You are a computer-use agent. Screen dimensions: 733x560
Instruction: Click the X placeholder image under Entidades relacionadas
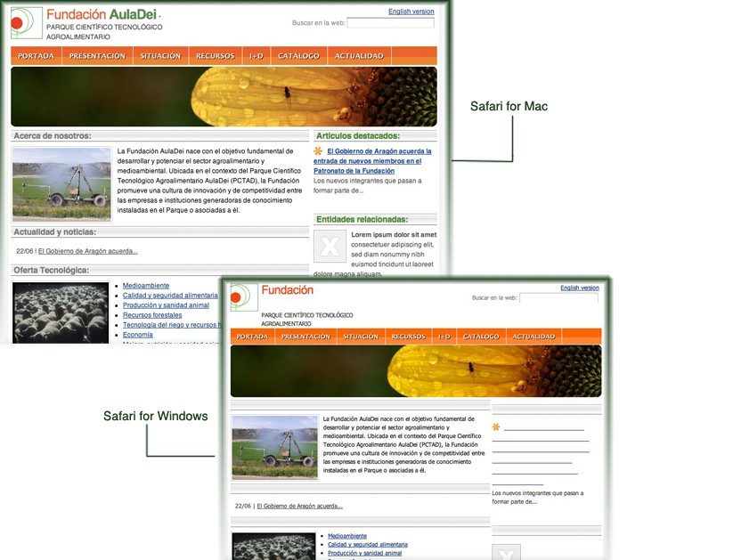click(330, 247)
